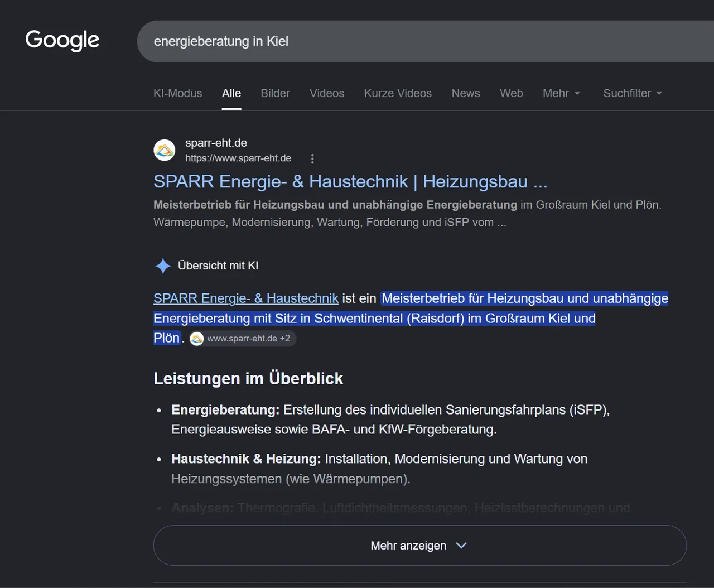This screenshot has height=588, width=714.
Task: Open the www.sparr-eht.de +2 source chip
Action: [242, 339]
